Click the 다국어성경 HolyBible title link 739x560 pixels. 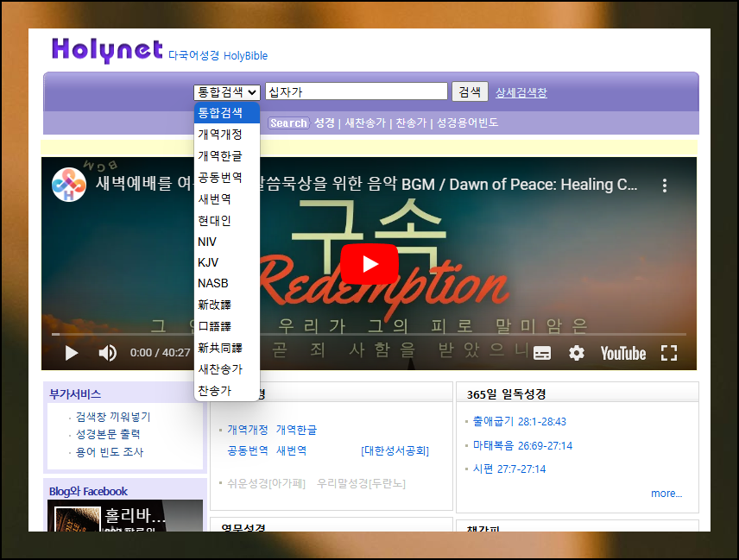218,55
